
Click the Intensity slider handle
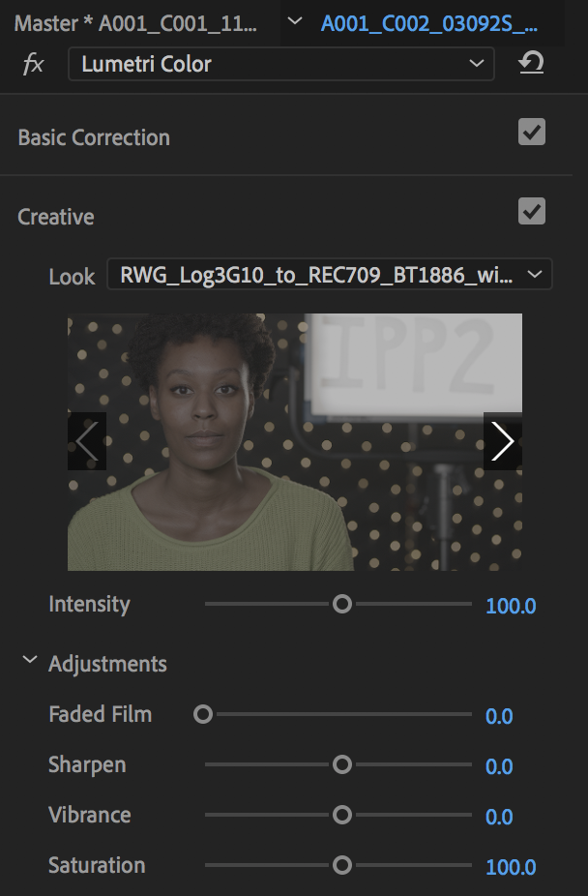[342, 604]
